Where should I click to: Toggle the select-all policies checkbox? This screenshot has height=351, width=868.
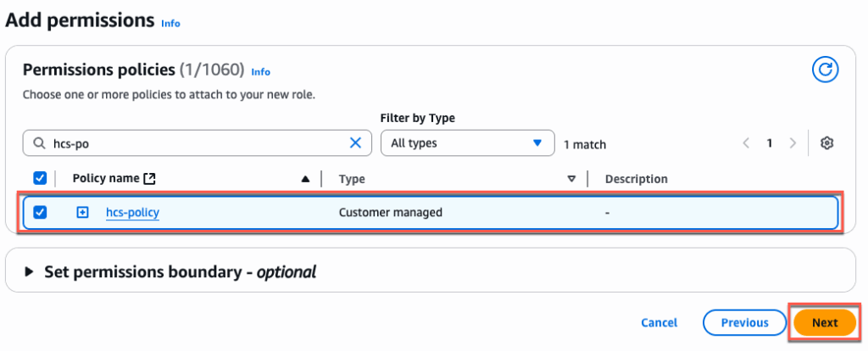coord(40,179)
